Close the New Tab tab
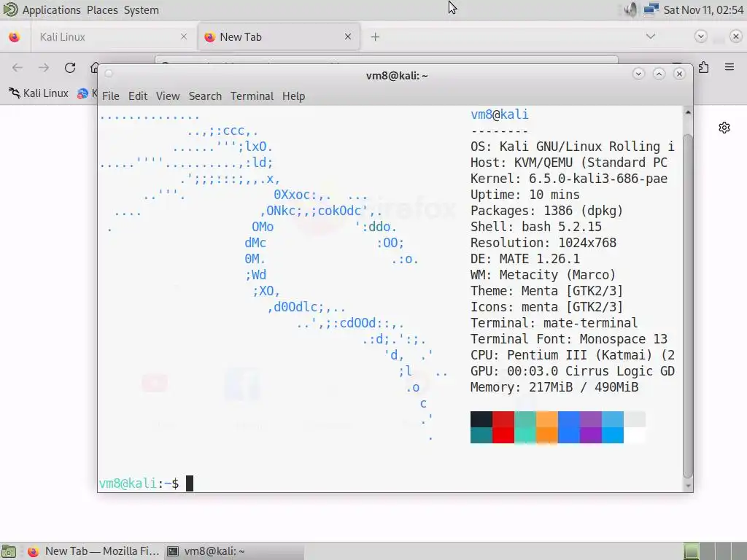This screenshot has width=747, height=560. click(x=348, y=36)
